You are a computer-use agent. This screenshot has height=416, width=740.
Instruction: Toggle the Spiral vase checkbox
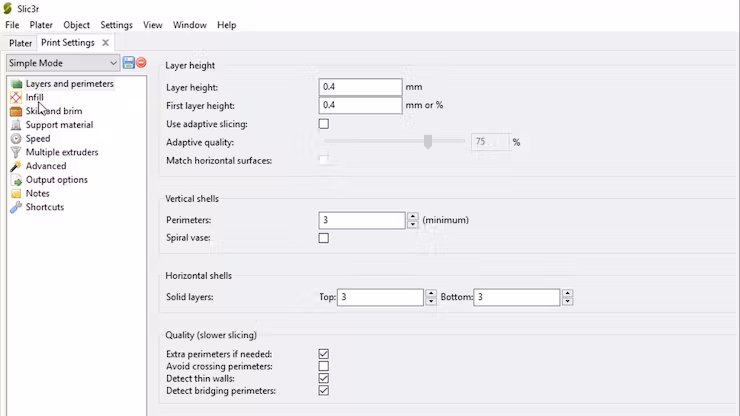pos(324,238)
